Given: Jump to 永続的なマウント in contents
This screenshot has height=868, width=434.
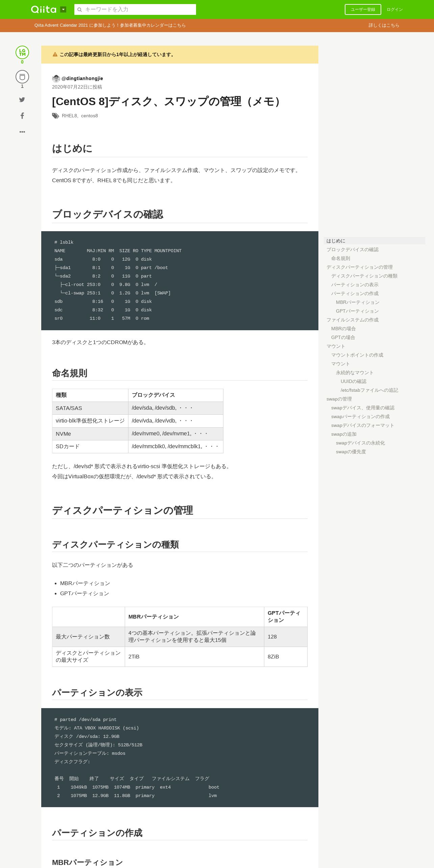Looking at the screenshot, I should point(355,372).
